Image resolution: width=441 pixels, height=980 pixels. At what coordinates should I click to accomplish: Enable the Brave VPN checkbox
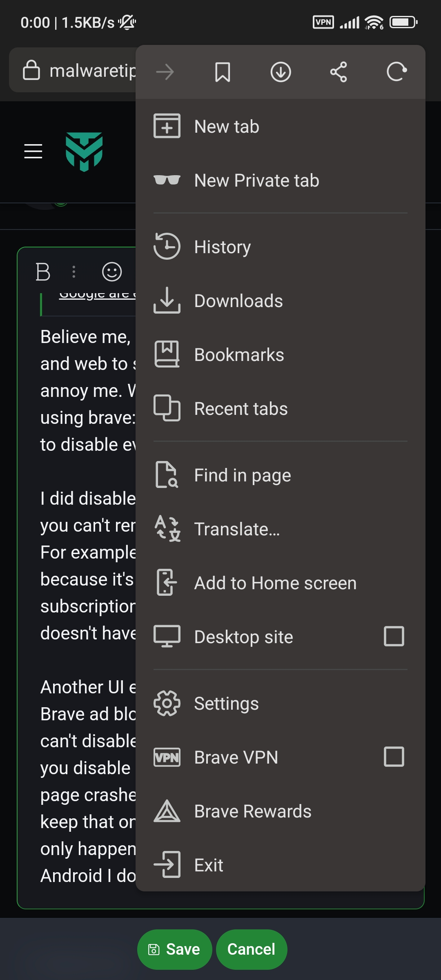pyautogui.click(x=394, y=757)
